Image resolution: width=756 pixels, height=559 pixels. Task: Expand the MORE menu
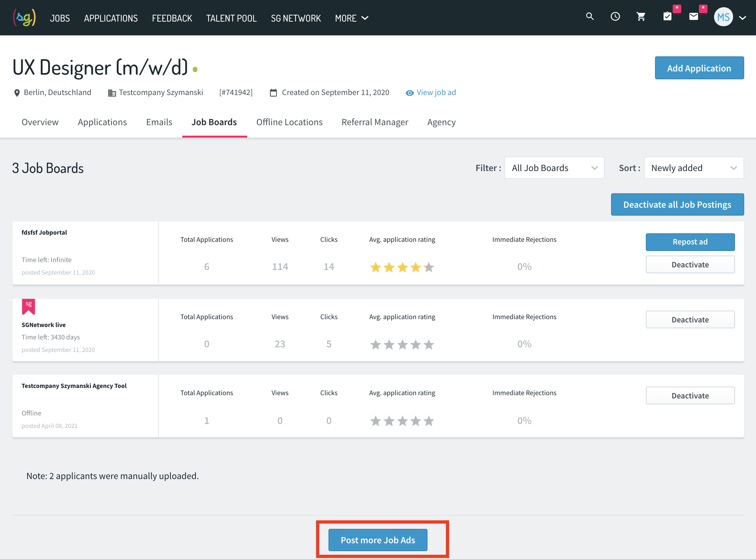coord(351,18)
